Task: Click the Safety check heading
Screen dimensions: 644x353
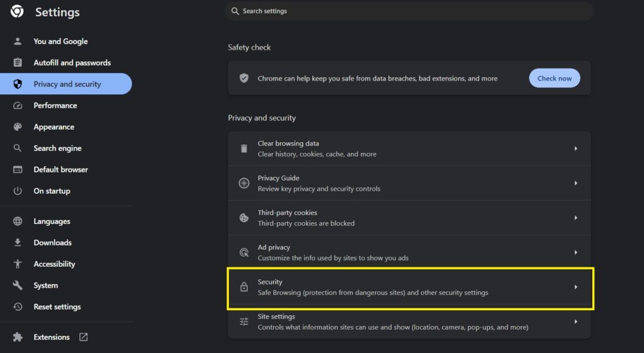Action: [x=249, y=47]
